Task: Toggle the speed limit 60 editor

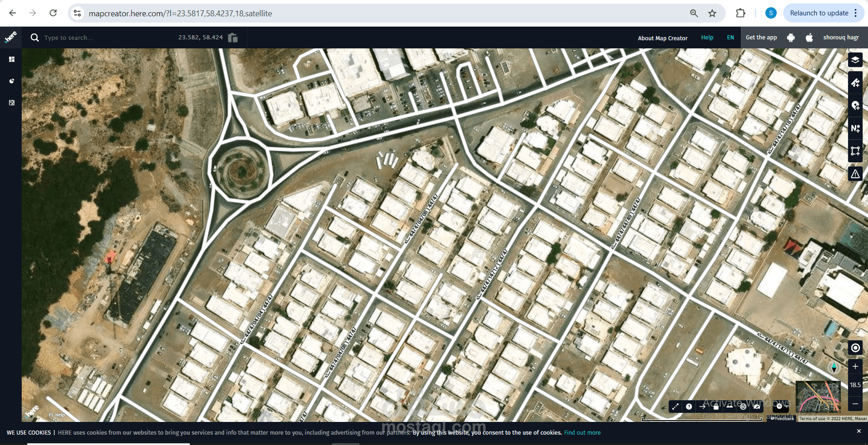Action: (743, 407)
